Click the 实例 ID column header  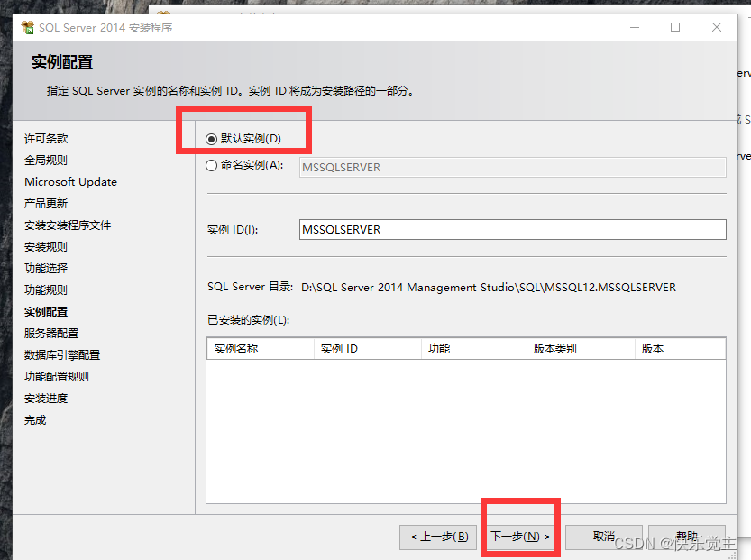[367, 349]
